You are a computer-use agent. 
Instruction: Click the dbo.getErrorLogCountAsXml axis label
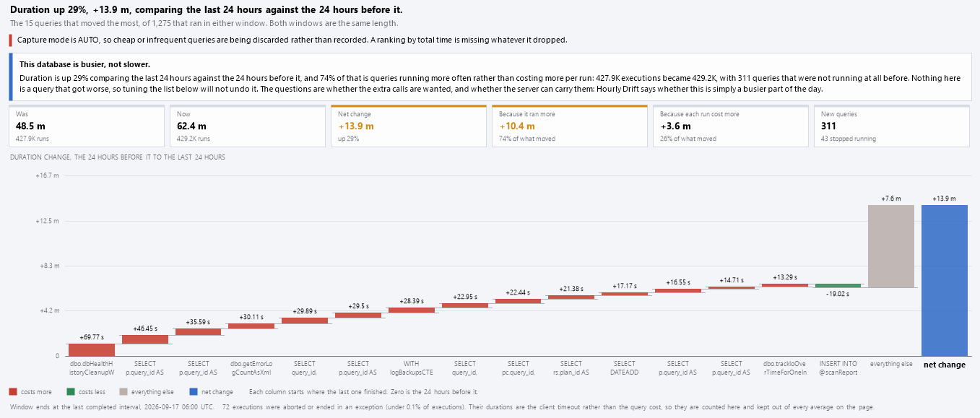pos(251,368)
